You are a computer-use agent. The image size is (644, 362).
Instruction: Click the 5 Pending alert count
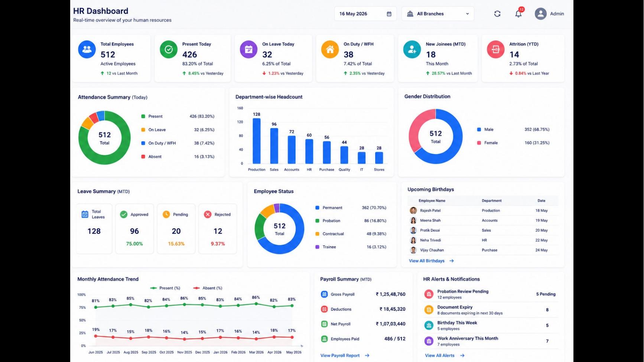[546, 294]
